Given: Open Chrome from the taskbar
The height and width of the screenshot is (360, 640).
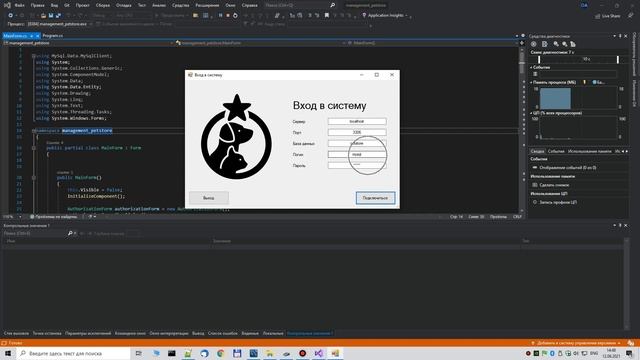Looking at the screenshot, I should 220,353.
